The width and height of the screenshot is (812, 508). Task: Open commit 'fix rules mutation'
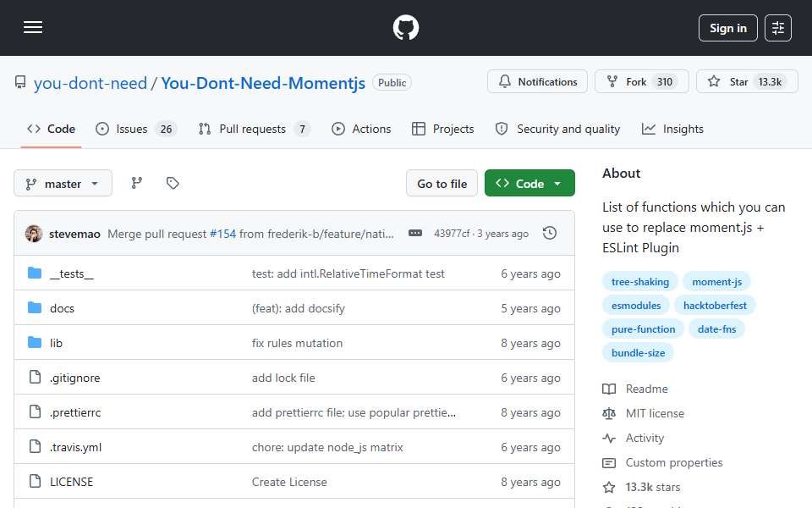(x=297, y=343)
